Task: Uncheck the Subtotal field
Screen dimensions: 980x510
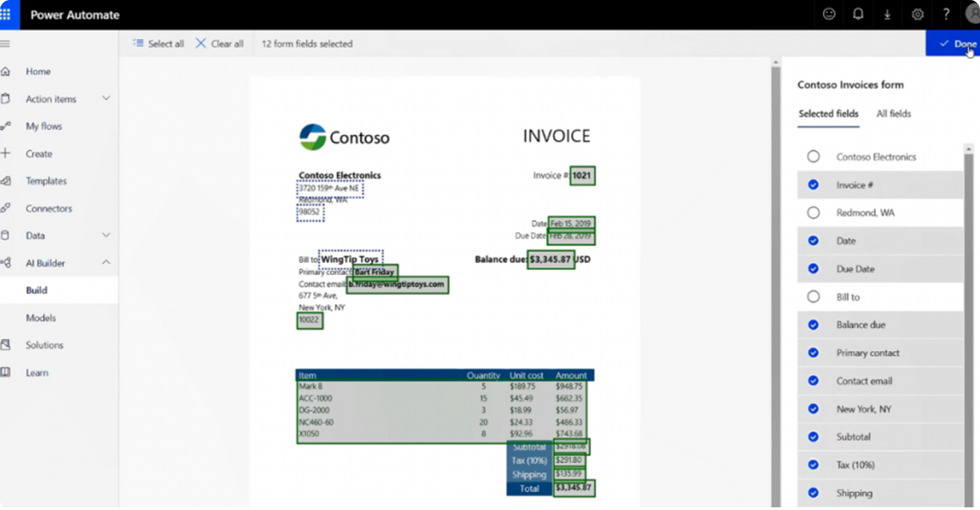Action: [813, 437]
